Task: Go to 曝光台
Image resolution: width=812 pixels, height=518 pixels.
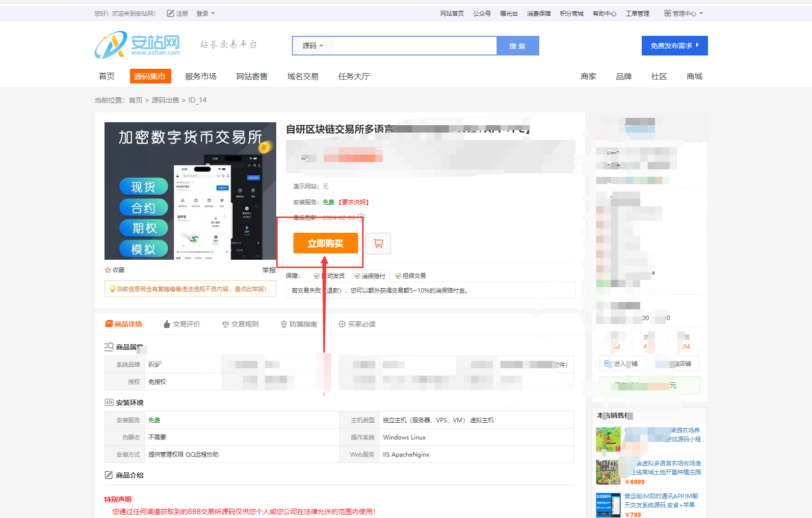Action: coord(509,13)
